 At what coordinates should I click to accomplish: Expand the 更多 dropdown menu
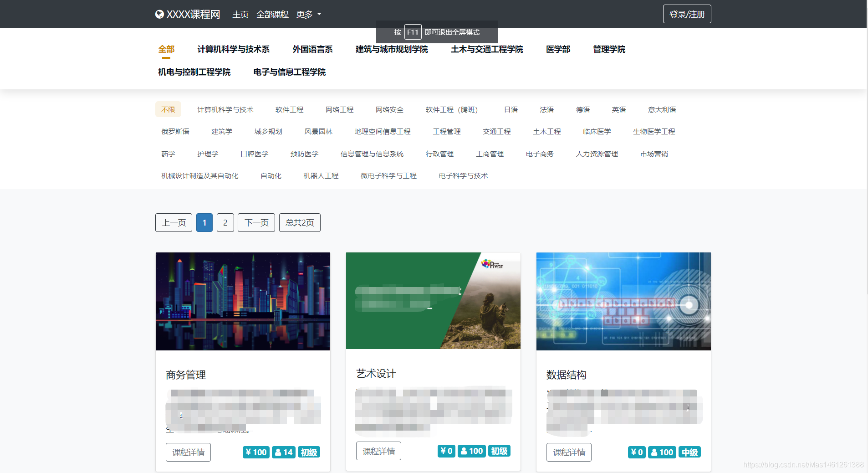coord(309,14)
